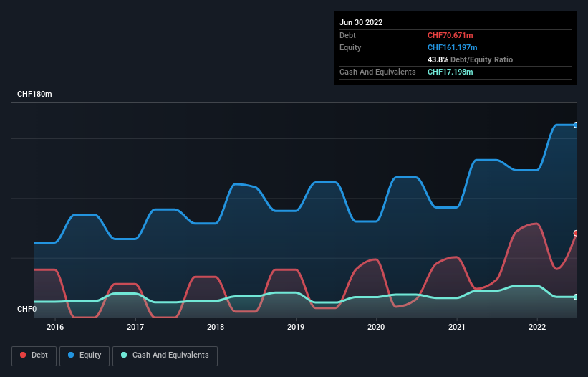Click the 2016 x-axis label
The height and width of the screenshot is (377, 588).
(x=55, y=327)
